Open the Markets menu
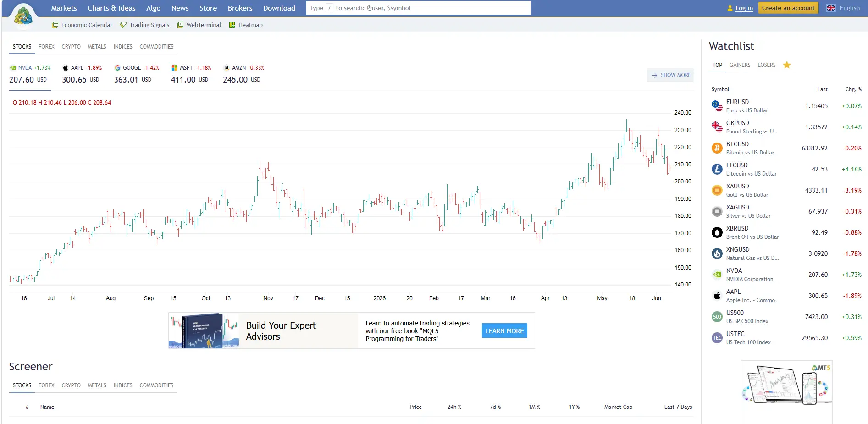868x424 pixels. pos(64,8)
